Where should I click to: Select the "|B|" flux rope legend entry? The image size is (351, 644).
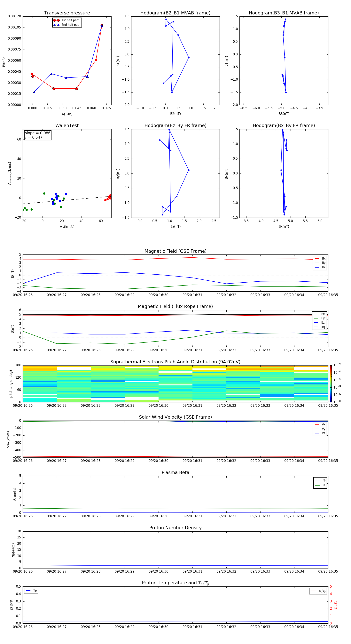[320, 327]
